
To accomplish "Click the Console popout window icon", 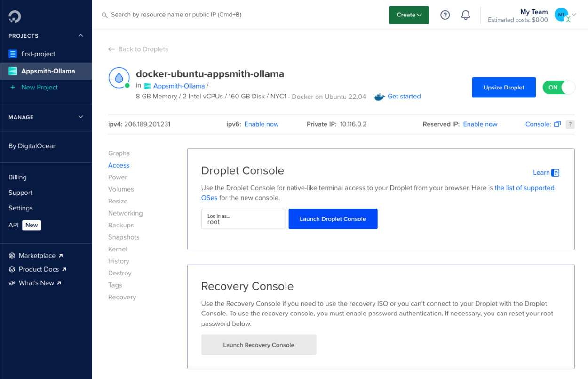I will coord(557,124).
